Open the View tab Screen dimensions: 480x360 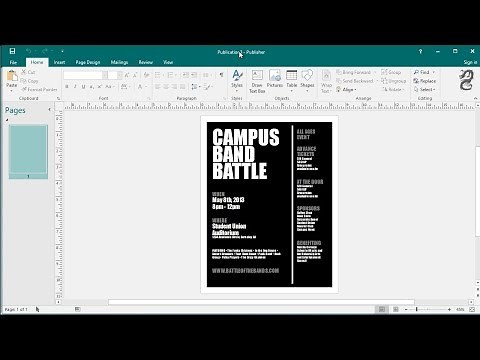(168, 62)
